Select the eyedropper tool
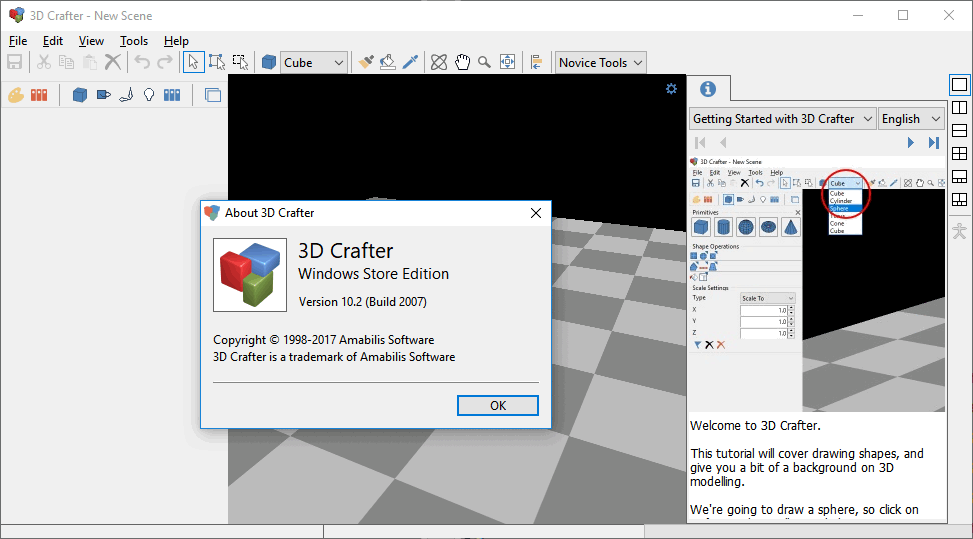The image size is (973, 539). coord(410,62)
